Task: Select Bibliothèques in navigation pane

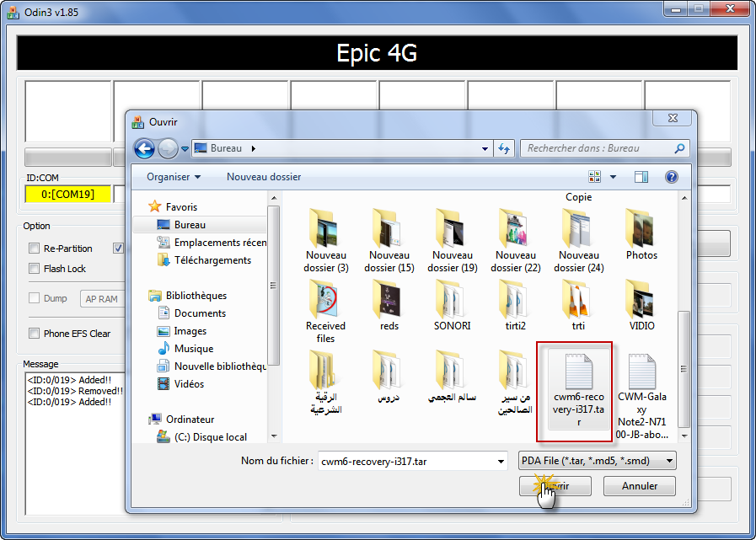Action: (x=188, y=296)
